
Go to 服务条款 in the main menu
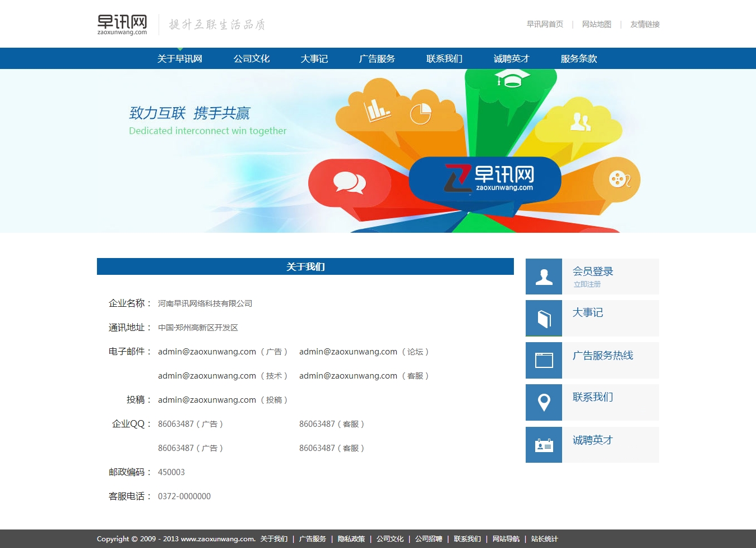point(579,59)
